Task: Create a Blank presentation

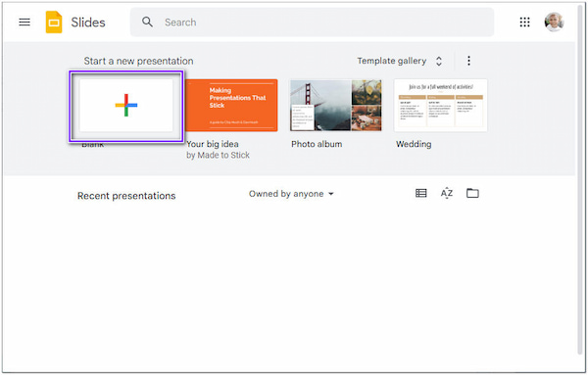Action: (x=126, y=106)
